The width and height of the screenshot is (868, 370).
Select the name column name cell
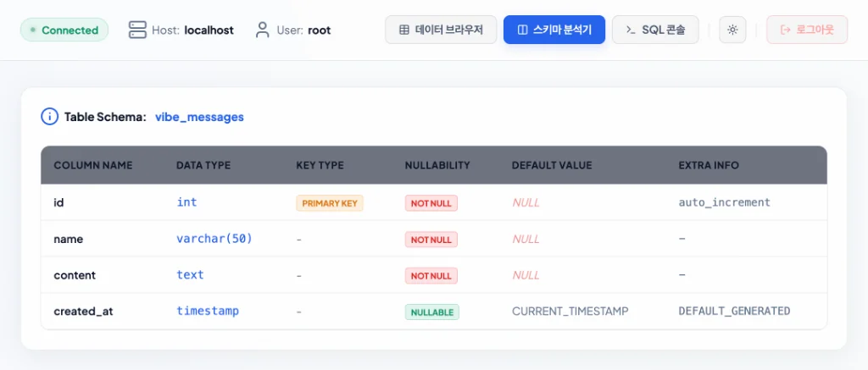pos(68,240)
